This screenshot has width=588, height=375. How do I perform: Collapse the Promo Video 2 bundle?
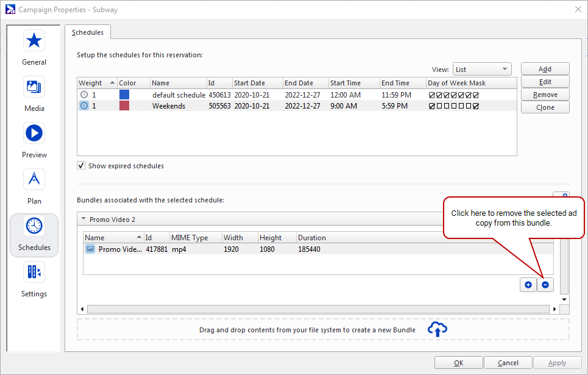pos(83,220)
